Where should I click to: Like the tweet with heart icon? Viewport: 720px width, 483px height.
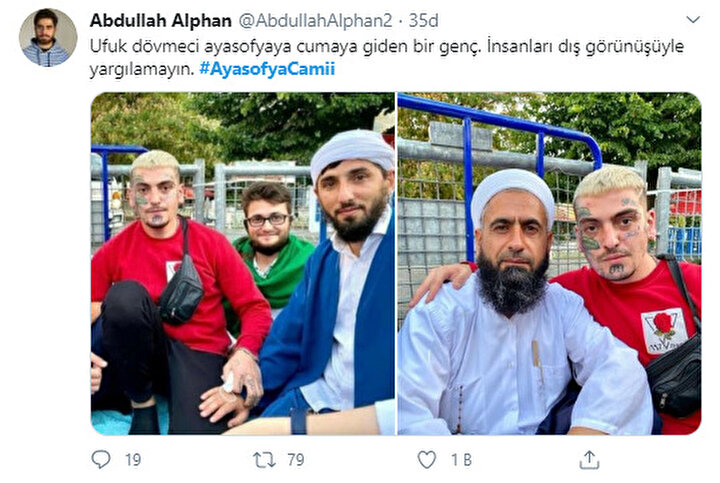(427, 460)
